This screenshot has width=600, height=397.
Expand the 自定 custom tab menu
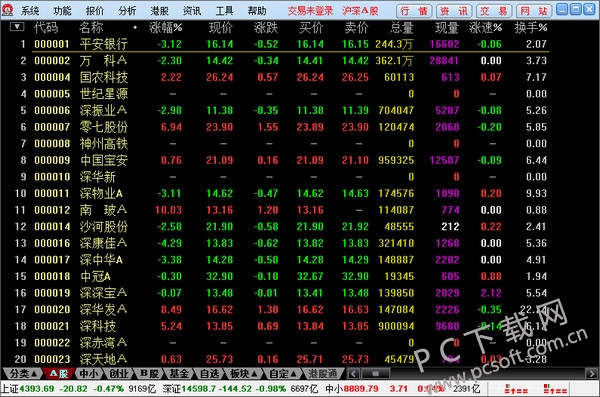pyautogui.click(x=282, y=373)
